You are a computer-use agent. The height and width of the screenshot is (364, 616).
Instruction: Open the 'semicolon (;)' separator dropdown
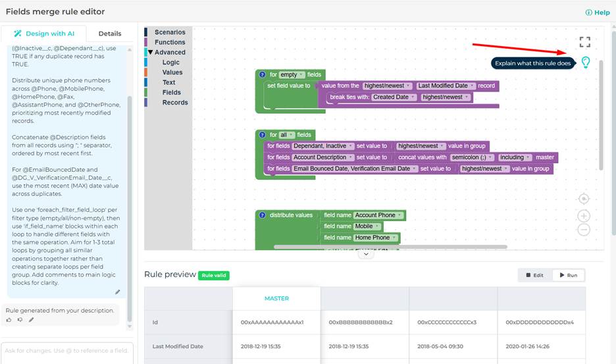(x=473, y=157)
